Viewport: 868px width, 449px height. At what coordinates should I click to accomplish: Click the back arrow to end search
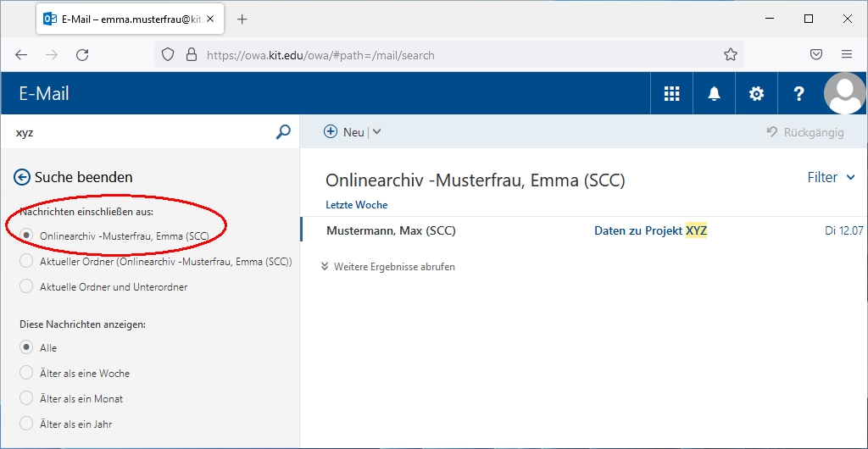click(22, 177)
